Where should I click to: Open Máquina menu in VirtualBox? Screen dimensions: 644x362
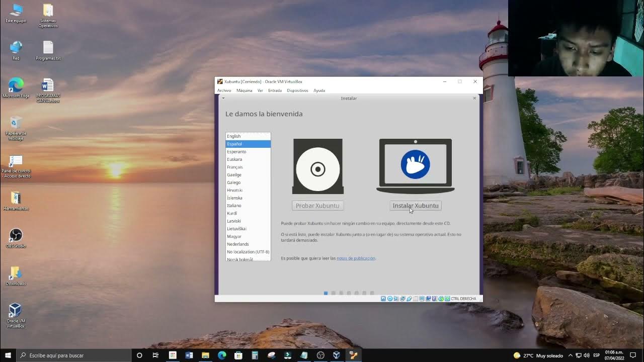pyautogui.click(x=244, y=90)
